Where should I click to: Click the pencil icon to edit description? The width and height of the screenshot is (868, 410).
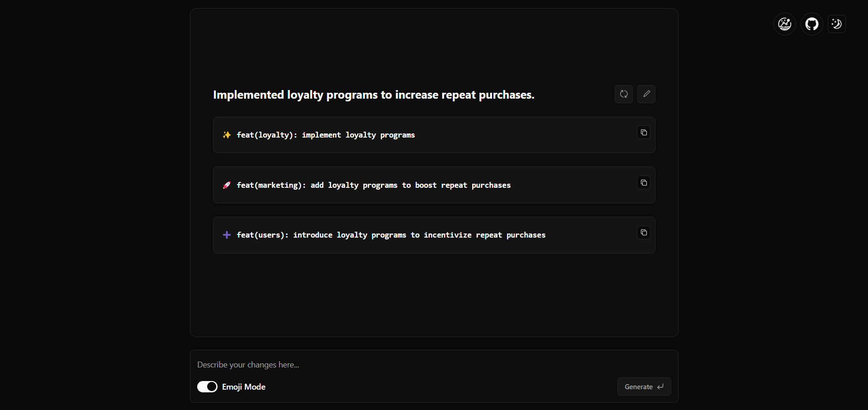click(646, 94)
